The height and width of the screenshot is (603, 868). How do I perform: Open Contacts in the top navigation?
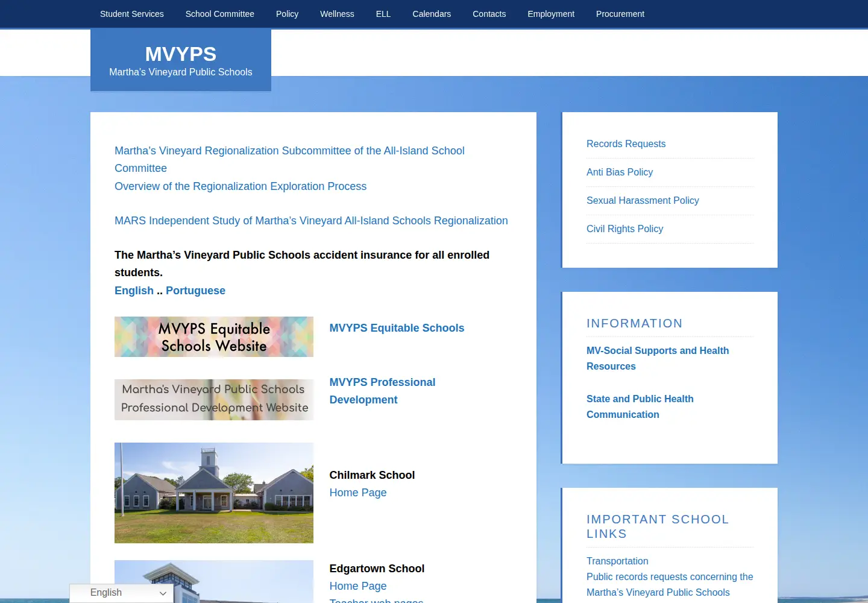(489, 14)
